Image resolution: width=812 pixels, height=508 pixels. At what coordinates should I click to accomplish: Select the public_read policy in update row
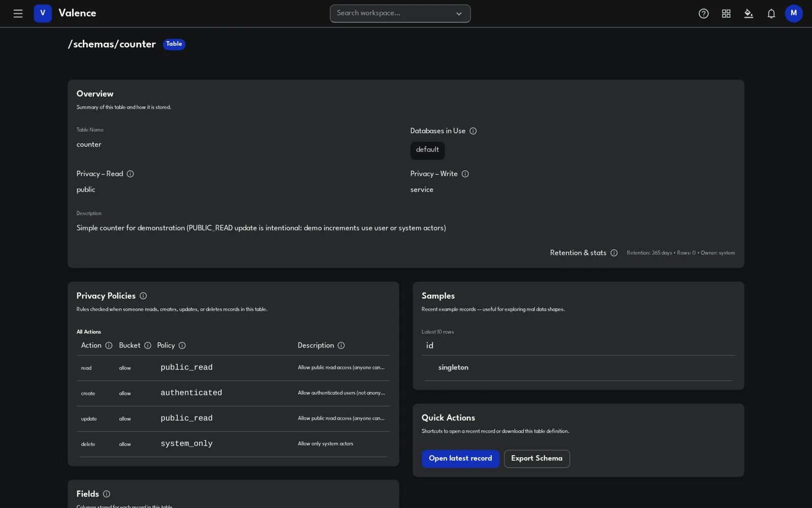coord(187,418)
